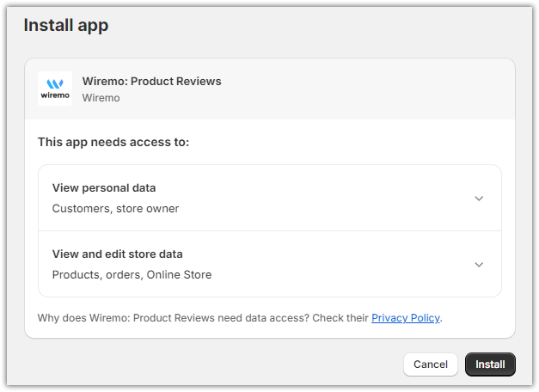Image resolution: width=539 pixels, height=392 pixels.
Task: Cancel the app installation
Action: [x=431, y=364]
